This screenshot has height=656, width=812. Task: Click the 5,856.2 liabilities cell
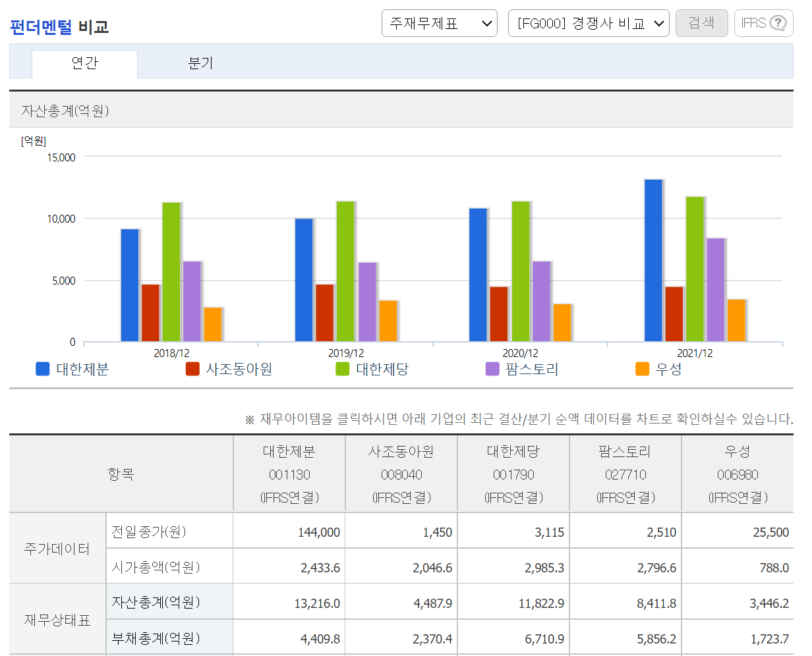pyautogui.click(x=625, y=638)
